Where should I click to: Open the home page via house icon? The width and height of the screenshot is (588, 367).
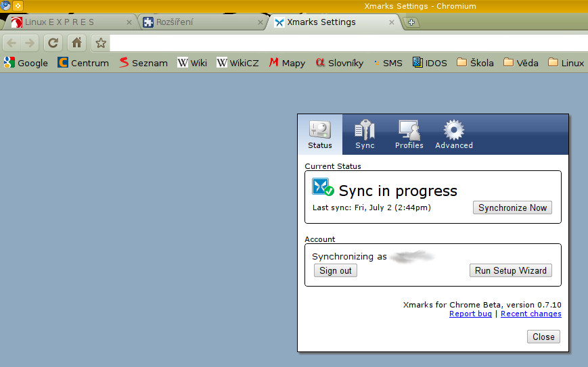click(76, 43)
